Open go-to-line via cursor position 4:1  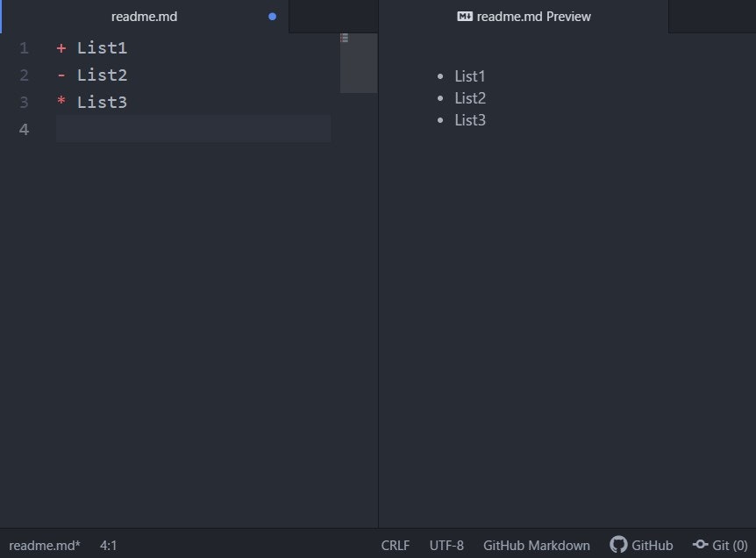(109, 546)
